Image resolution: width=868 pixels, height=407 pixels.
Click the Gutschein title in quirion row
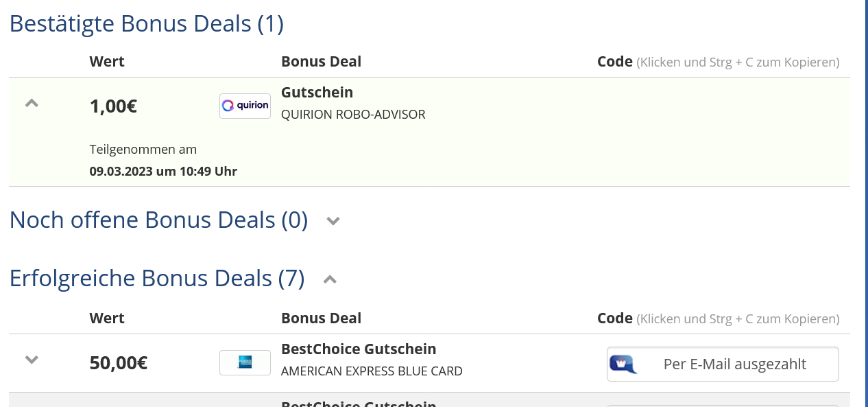click(x=317, y=92)
